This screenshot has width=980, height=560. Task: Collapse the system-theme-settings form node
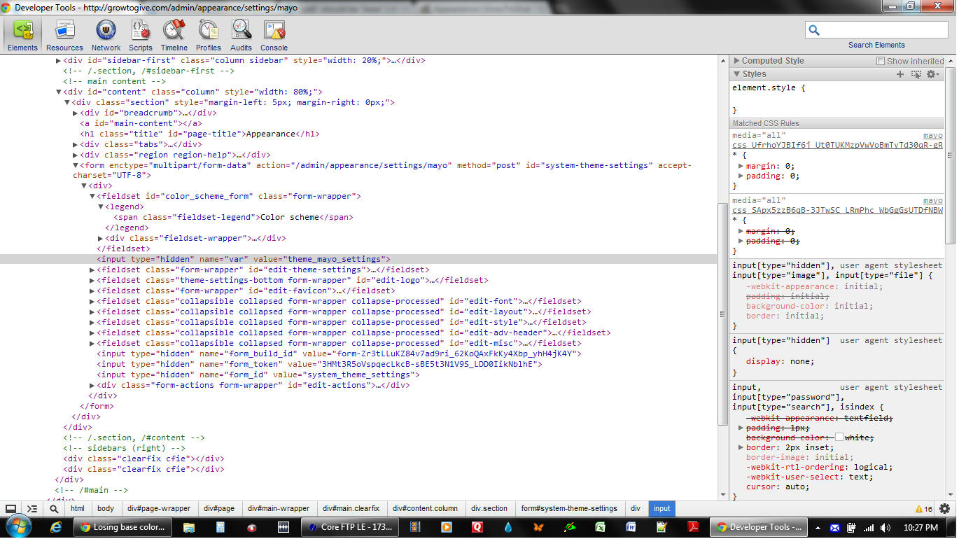pyautogui.click(x=75, y=165)
